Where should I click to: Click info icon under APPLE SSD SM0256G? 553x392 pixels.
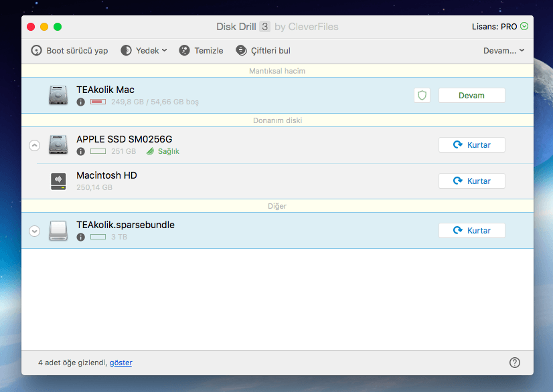81,151
